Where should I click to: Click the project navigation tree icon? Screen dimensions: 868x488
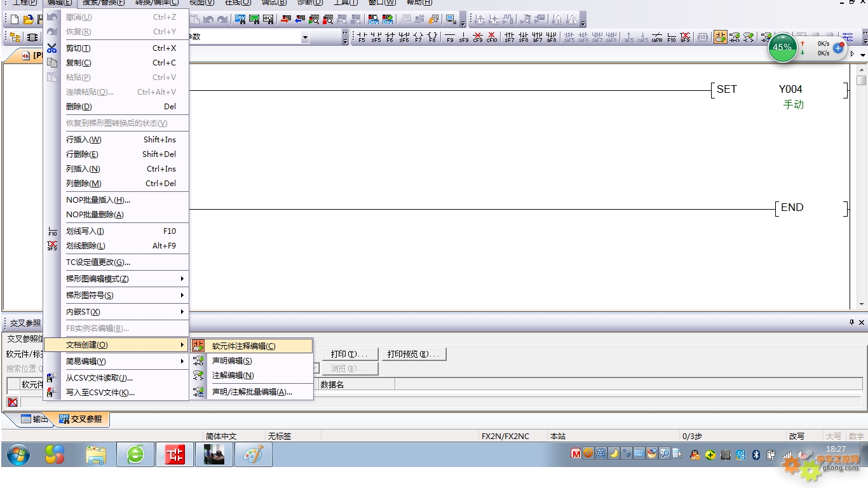click(15, 37)
